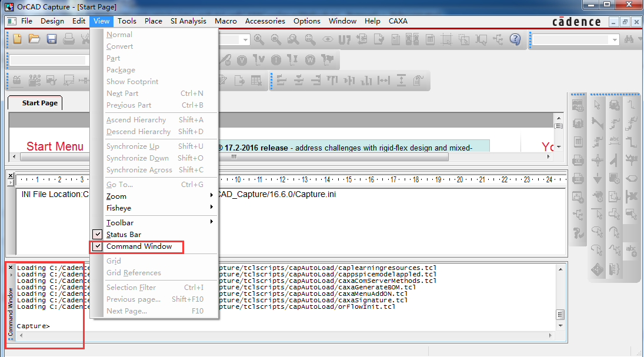This screenshot has width=644, height=357.
Task: Click the Distribute Vertically icon
Action: click(401, 80)
